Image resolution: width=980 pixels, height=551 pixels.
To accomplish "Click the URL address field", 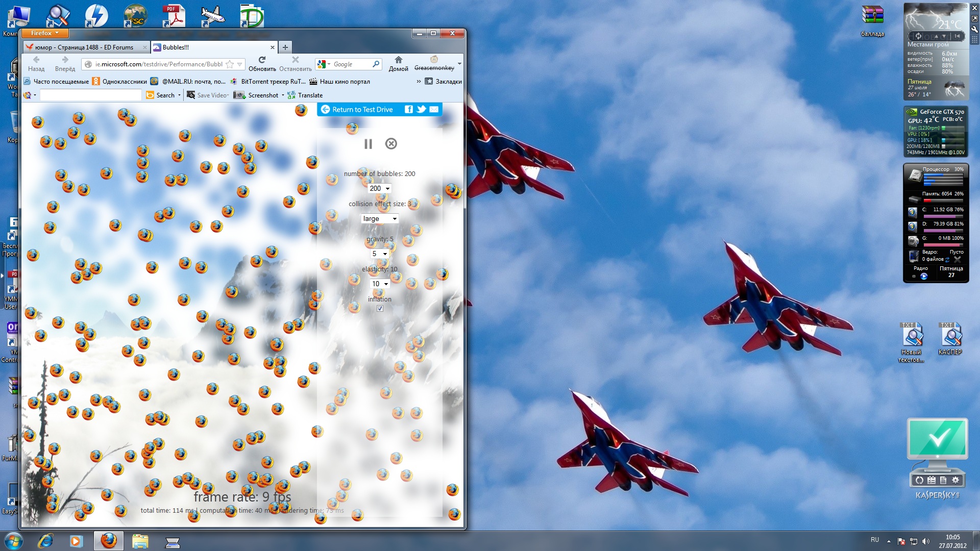I will [x=158, y=64].
